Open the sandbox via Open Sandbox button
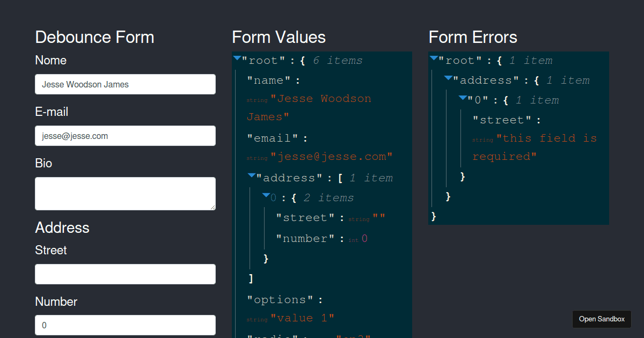 click(x=602, y=319)
